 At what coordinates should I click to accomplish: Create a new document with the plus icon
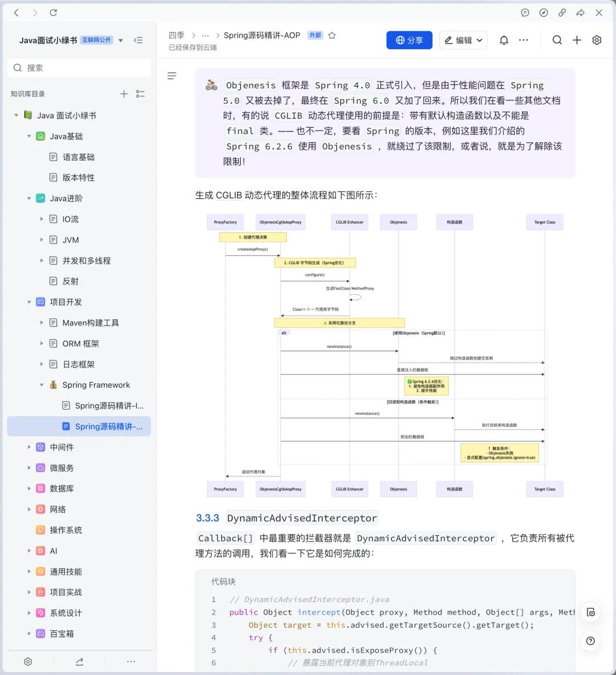(x=577, y=40)
